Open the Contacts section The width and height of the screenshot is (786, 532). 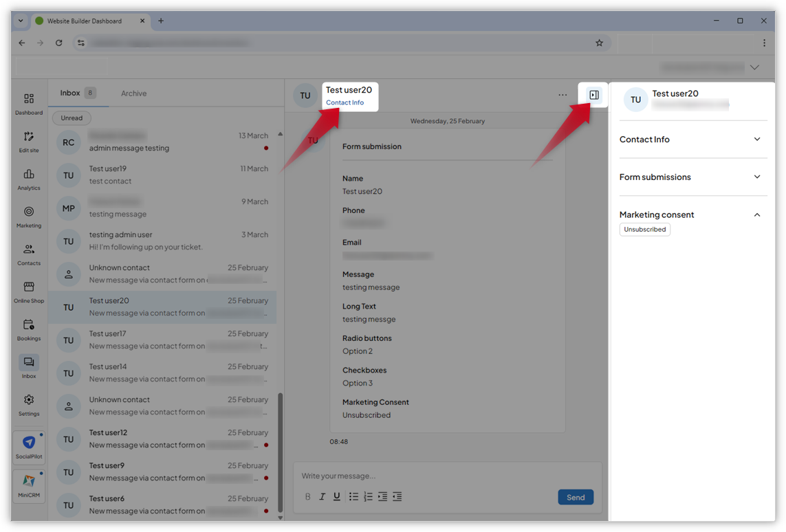coord(28,253)
